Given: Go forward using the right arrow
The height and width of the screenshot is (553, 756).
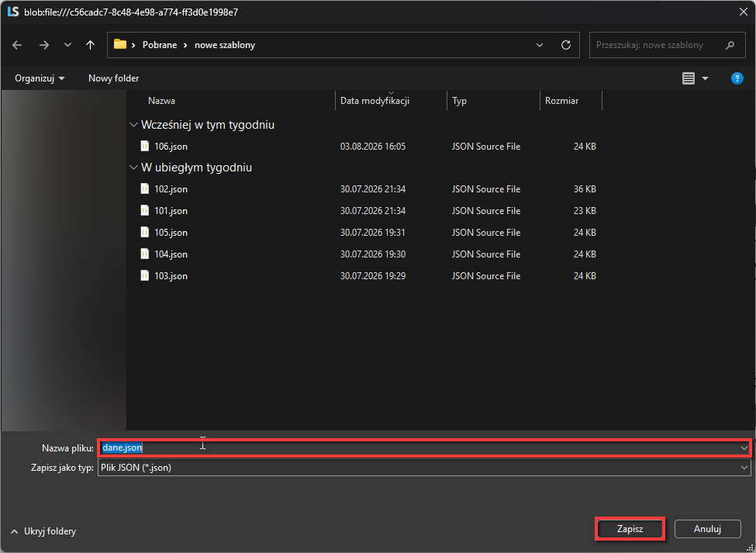Looking at the screenshot, I should [x=44, y=45].
